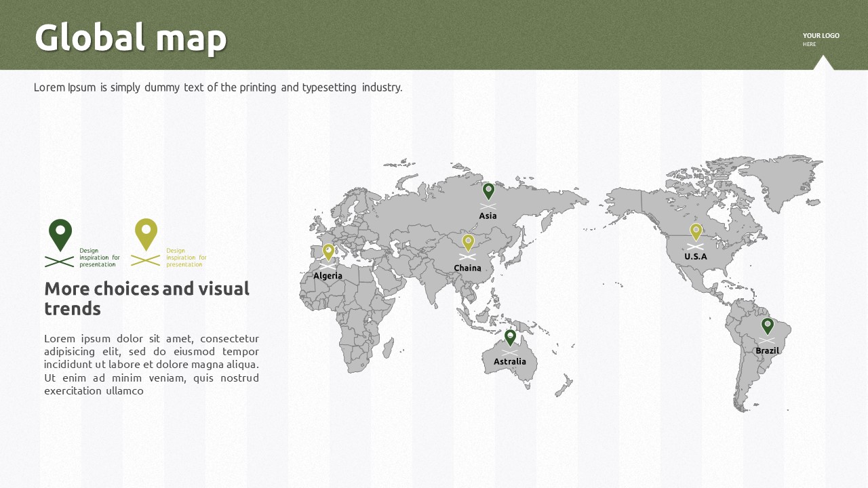Click the yellow location pin over Algeria
This screenshot has height=488, width=868.
coord(328,252)
